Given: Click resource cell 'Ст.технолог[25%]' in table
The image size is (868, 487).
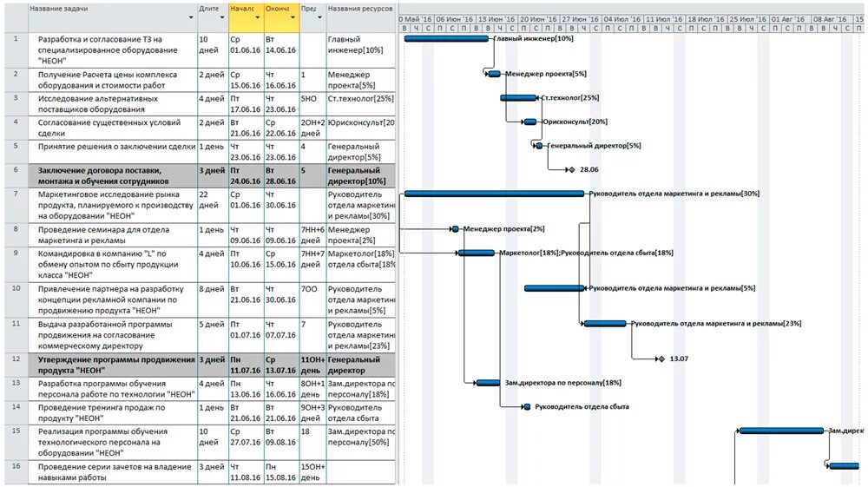Looking at the screenshot, I should coord(360,103).
